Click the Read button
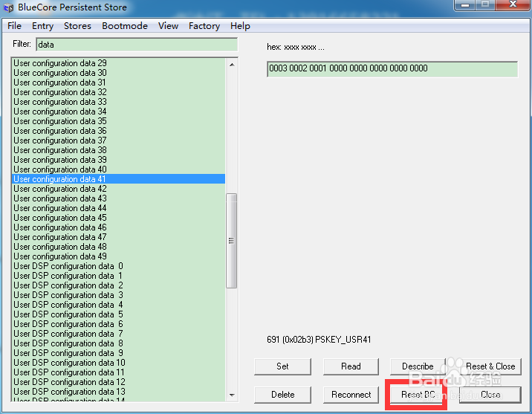Image resolution: width=532 pixels, height=414 pixels. coord(351,366)
